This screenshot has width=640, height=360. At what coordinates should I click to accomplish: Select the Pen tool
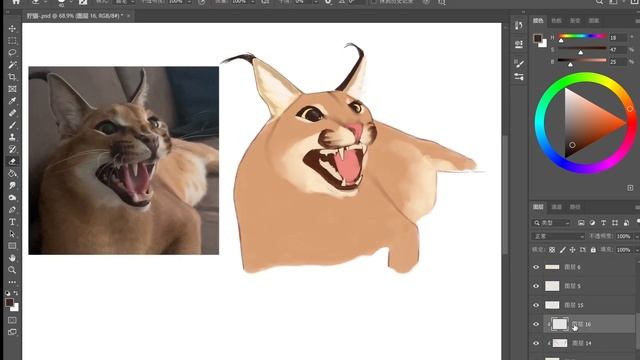click(12, 210)
